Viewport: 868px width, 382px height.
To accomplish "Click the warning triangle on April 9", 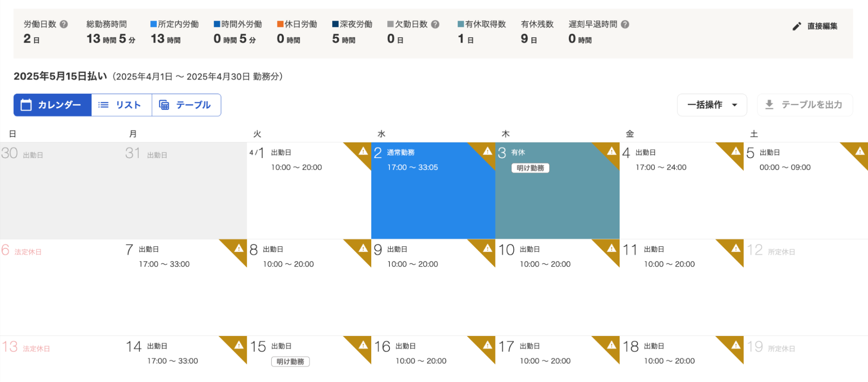I will (x=487, y=248).
